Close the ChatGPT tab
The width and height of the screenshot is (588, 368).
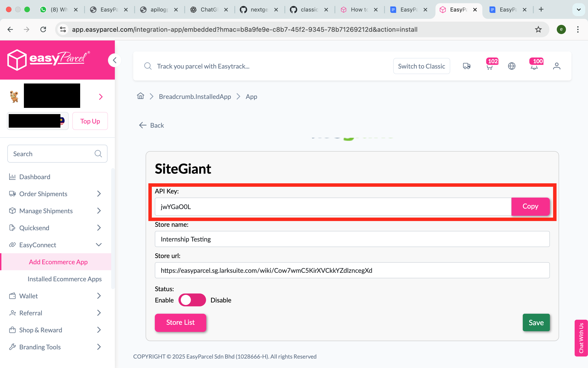[x=226, y=9]
